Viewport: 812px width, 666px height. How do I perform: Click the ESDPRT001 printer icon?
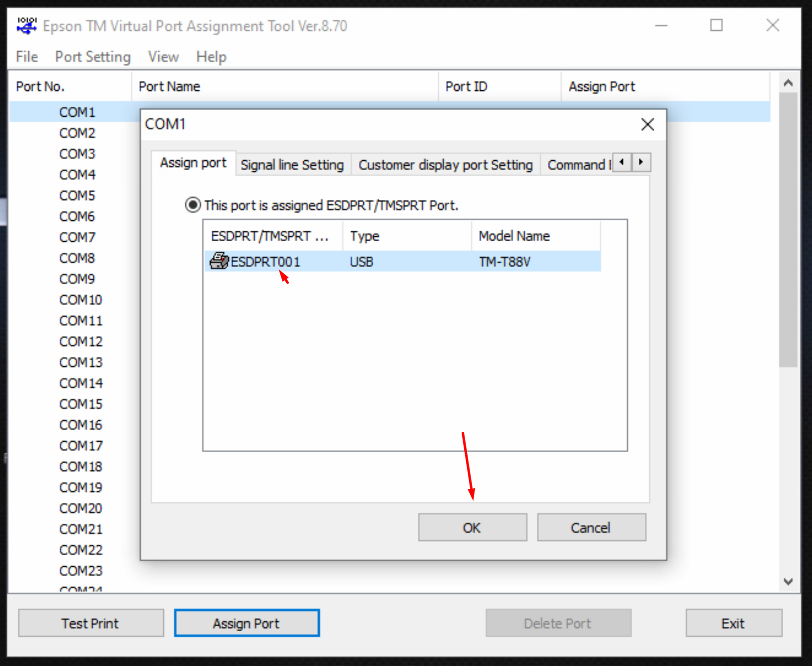tap(219, 261)
